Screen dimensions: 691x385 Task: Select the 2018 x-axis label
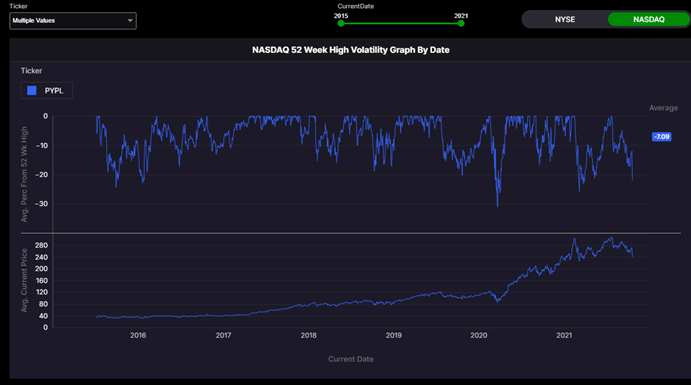[308, 335]
